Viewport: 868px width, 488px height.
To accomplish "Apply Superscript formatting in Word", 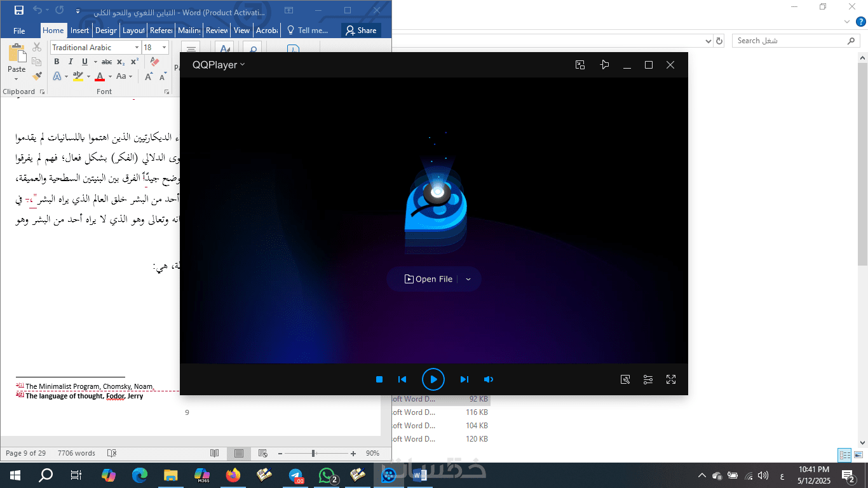I will (x=135, y=62).
